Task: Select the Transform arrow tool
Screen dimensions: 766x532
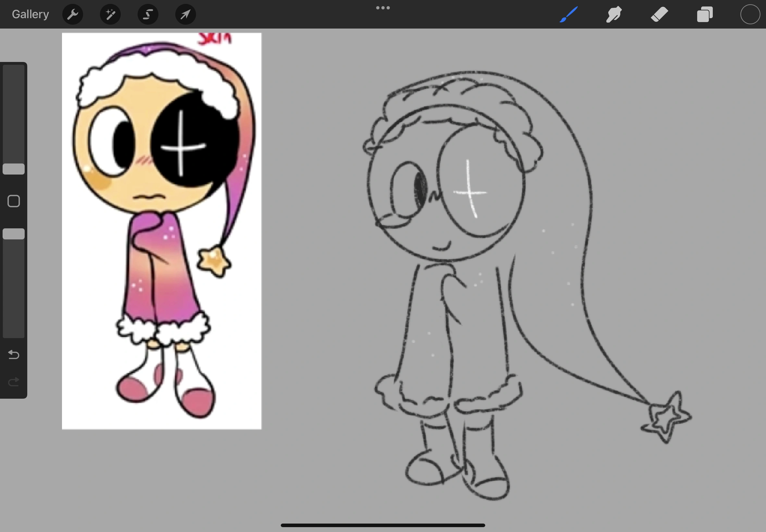Action: (x=185, y=14)
